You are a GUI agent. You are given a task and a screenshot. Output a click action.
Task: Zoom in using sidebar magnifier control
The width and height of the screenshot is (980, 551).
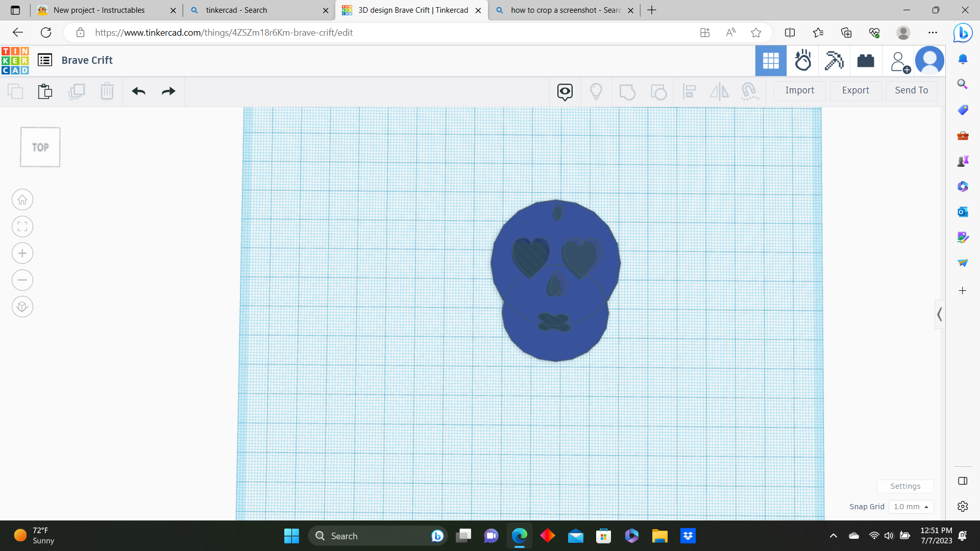tap(22, 253)
